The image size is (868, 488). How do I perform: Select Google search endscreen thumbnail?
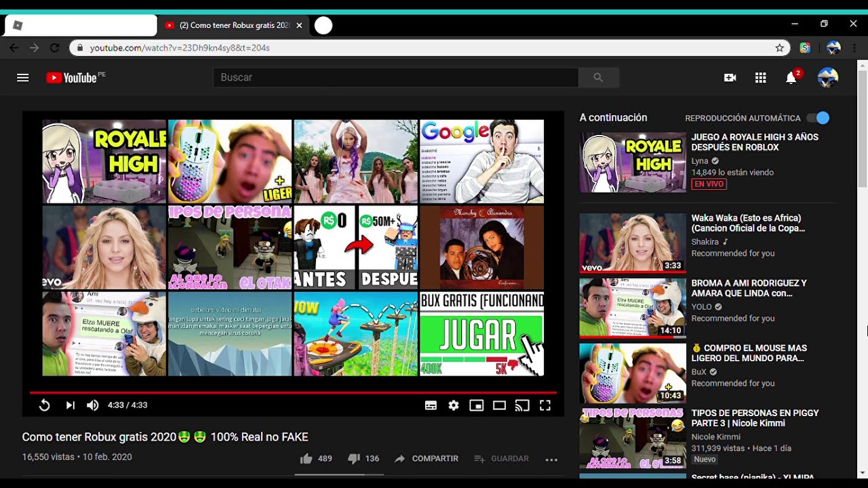click(481, 161)
